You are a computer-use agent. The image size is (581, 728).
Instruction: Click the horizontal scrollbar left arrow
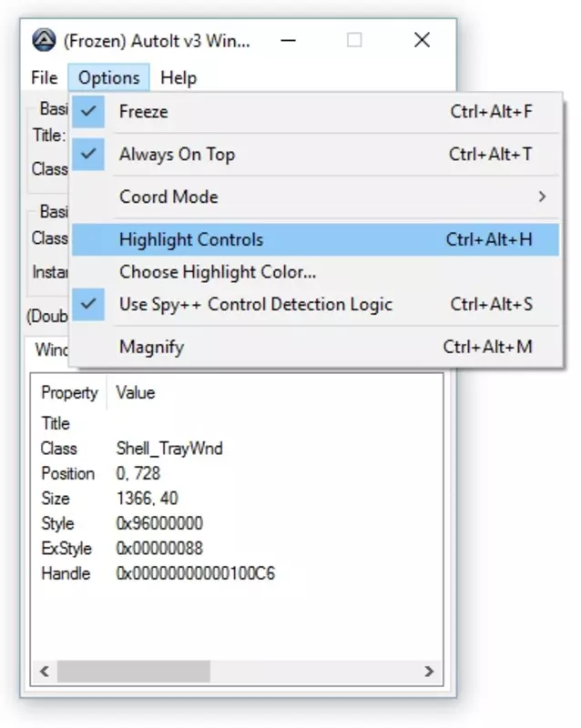[x=45, y=672]
